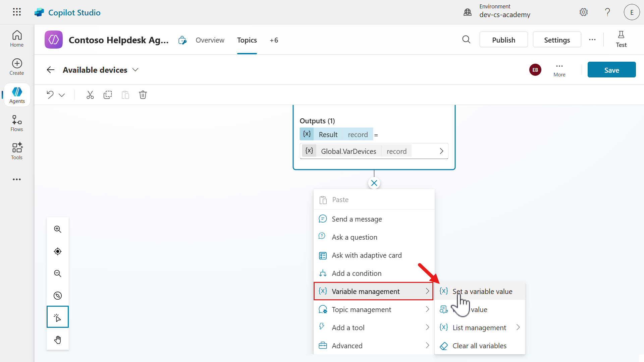Delete the node with trash icon
Image resolution: width=644 pixels, height=362 pixels.
143,95
